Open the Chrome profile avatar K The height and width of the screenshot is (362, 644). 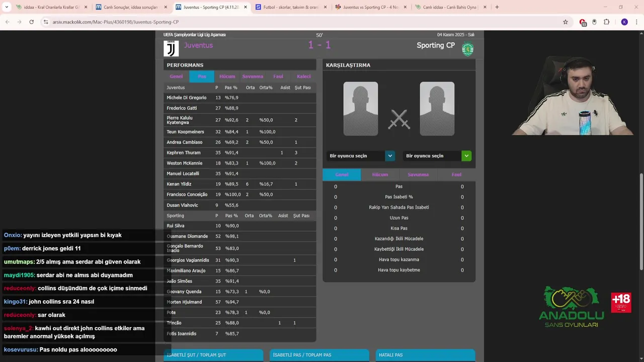click(624, 22)
